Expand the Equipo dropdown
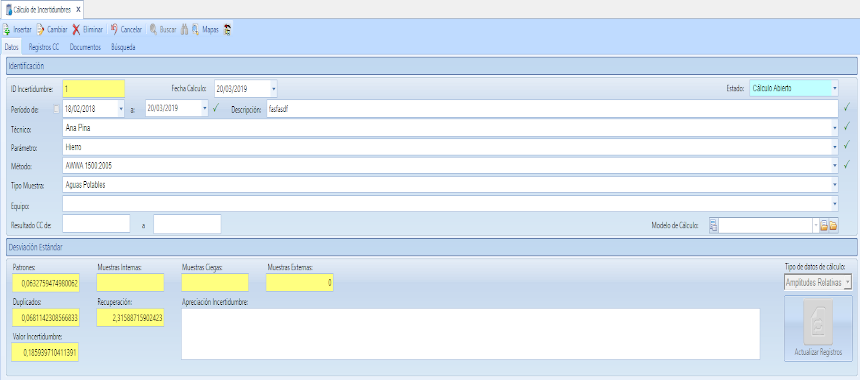This screenshot has height=380, width=860. pos(835,203)
